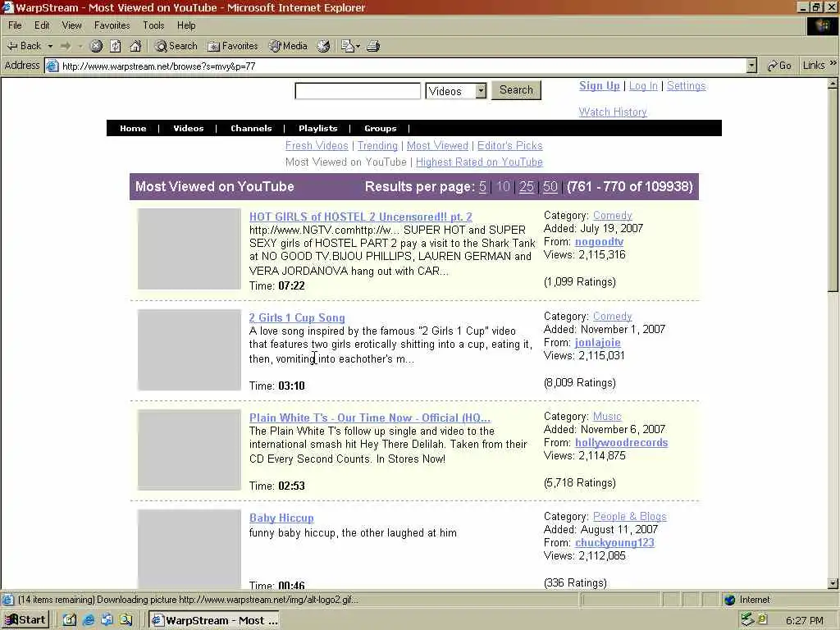This screenshot has height=630, width=840.
Task: Go to Videos in site navigation bar
Action: point(189,128)
